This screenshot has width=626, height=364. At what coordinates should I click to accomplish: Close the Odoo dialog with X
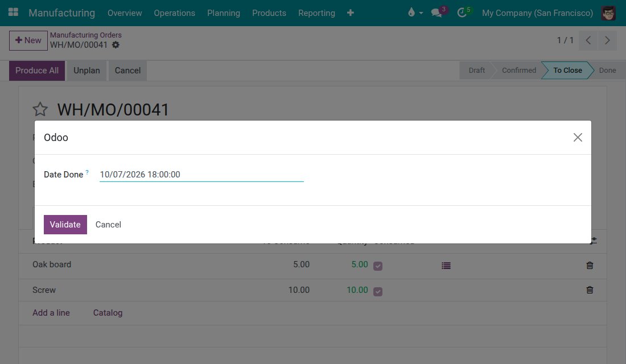pyautogui.click(x=578, y=137)
